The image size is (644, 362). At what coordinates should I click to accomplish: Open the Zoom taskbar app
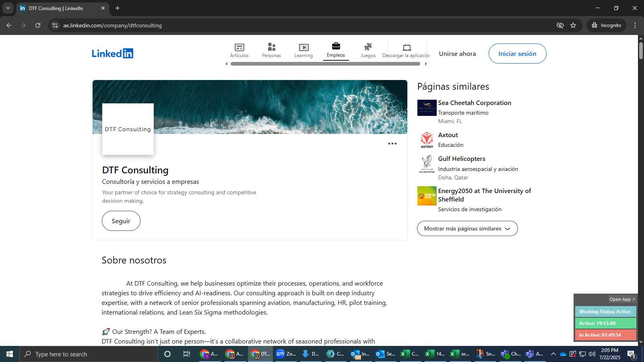tap(286, 354)
